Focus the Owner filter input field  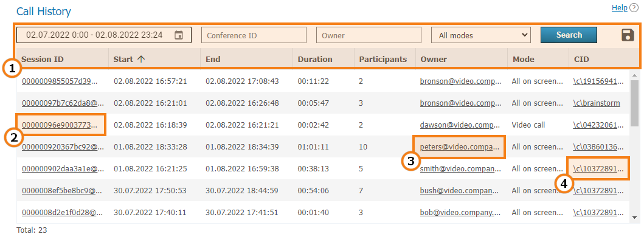[369, 35]
